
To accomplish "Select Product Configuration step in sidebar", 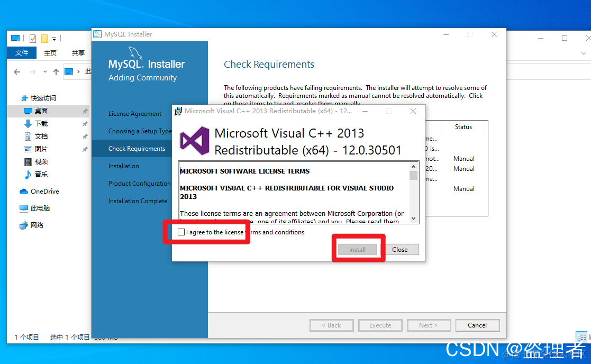I will [140, 184].
